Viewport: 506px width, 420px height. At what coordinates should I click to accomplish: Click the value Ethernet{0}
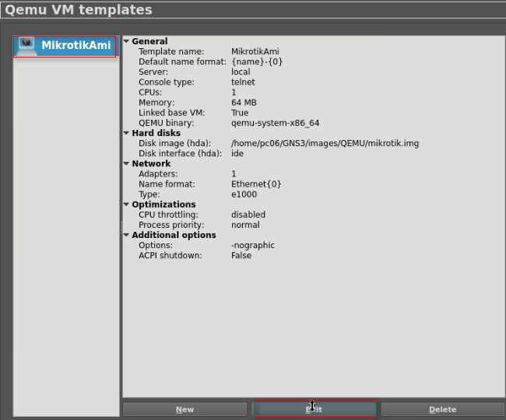(x=256, y=184)
